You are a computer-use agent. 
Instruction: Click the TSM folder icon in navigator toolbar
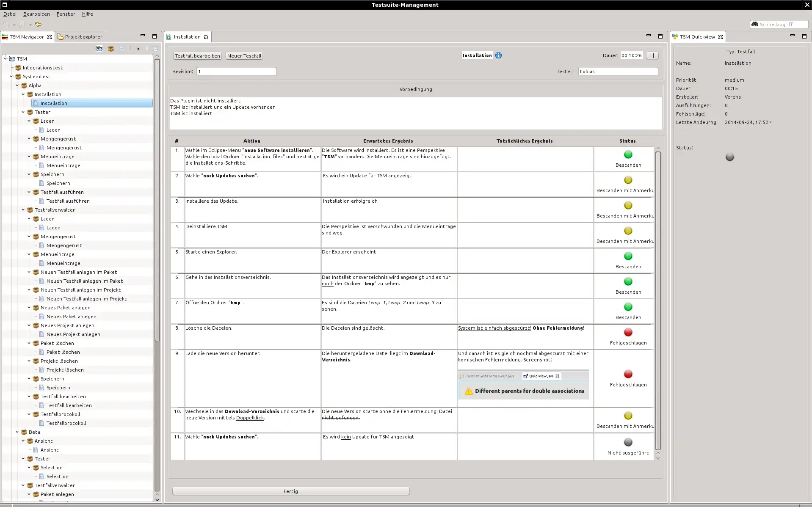tap(99, 49)
